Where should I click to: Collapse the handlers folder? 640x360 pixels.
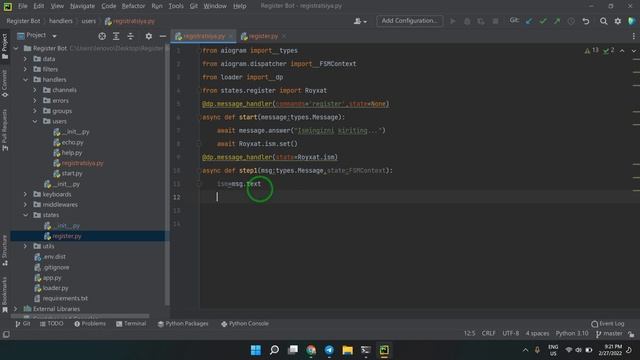pyautogui.click(x=25, y=80)
